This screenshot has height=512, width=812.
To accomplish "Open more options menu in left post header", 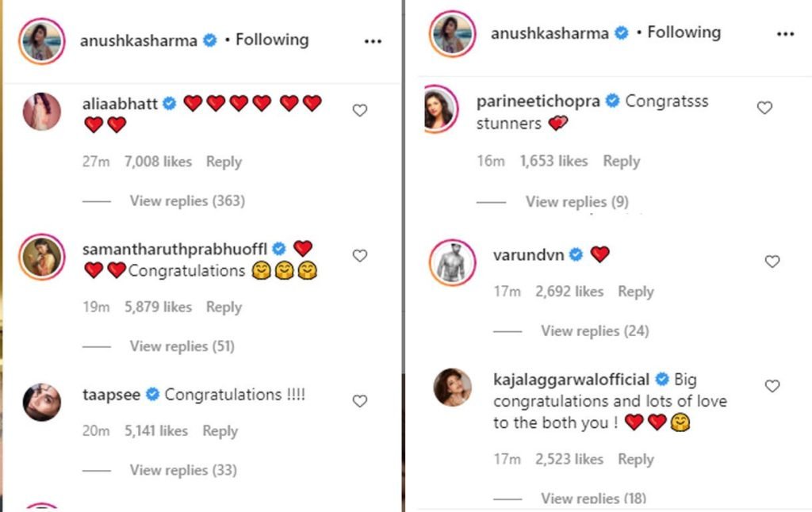I will (x=373, y=41).
